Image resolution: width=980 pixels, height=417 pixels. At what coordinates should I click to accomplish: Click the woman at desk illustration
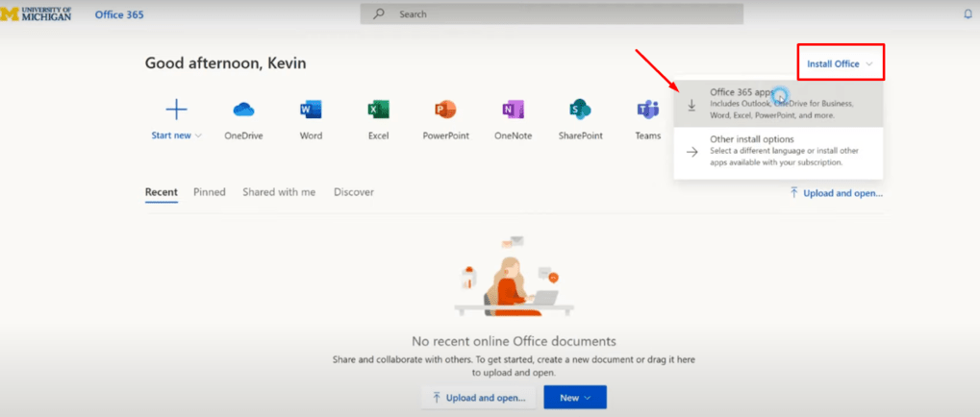click(513, 276)
